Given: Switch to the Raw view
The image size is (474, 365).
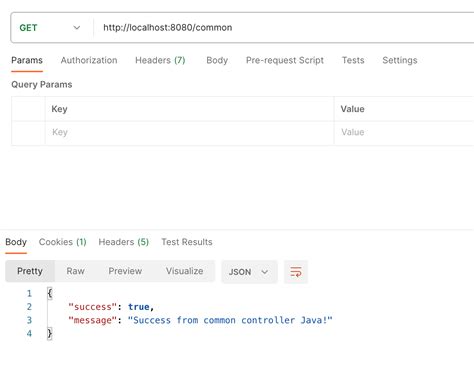Looking at the screenshot, I should [x=75, y=271].
